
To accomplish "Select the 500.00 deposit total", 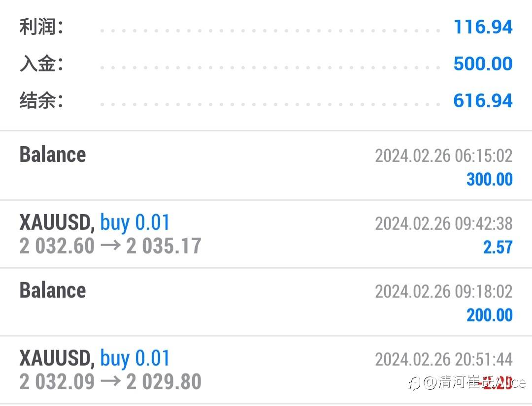I will pyautogui.click(x=483, y=64).
